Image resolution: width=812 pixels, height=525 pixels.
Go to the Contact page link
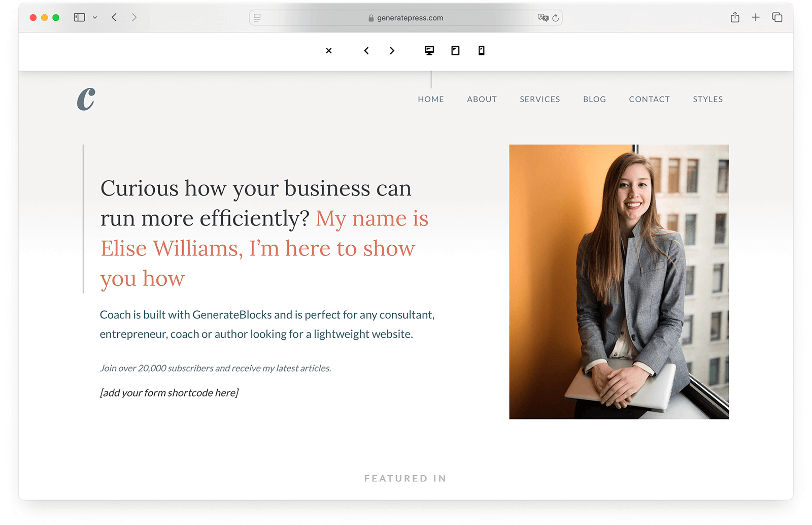tap(649, 100)
